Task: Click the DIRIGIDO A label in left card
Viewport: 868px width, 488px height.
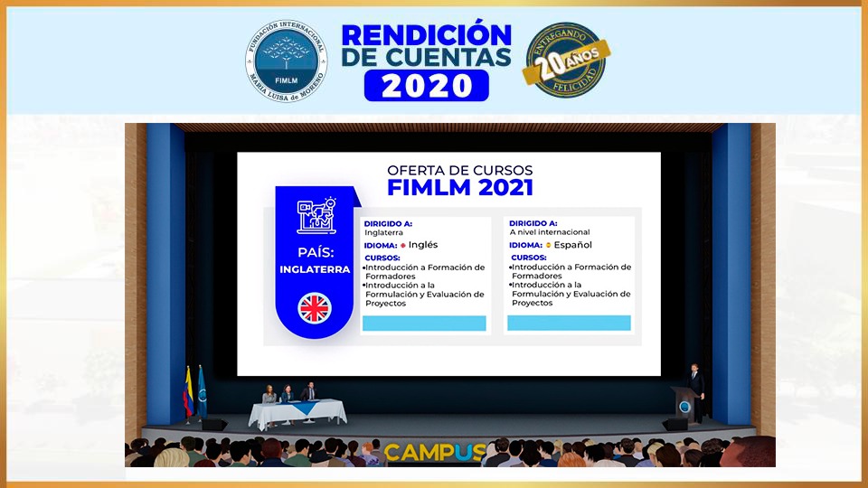Action: pos(388,224)
